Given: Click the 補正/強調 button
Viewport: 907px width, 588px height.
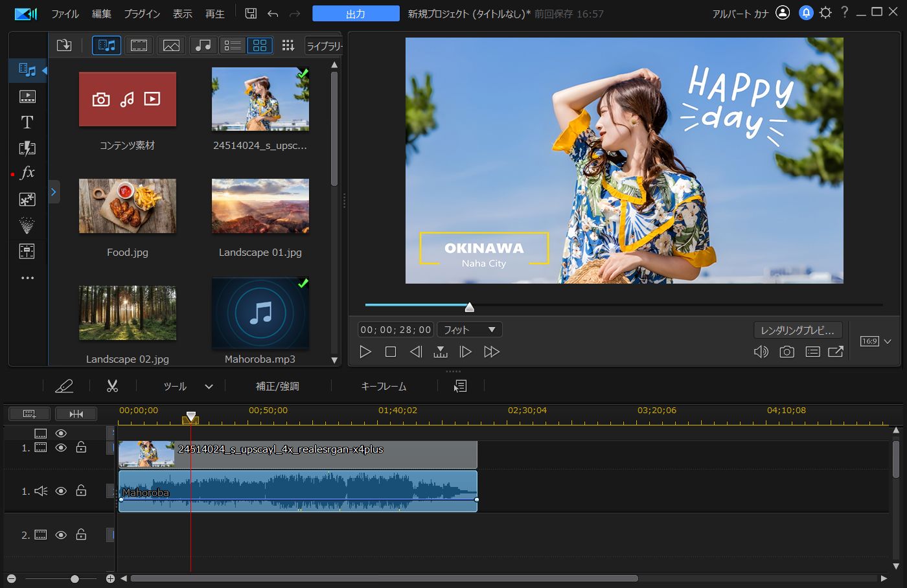Looking at the screenshot, I should tap(277, 387).
